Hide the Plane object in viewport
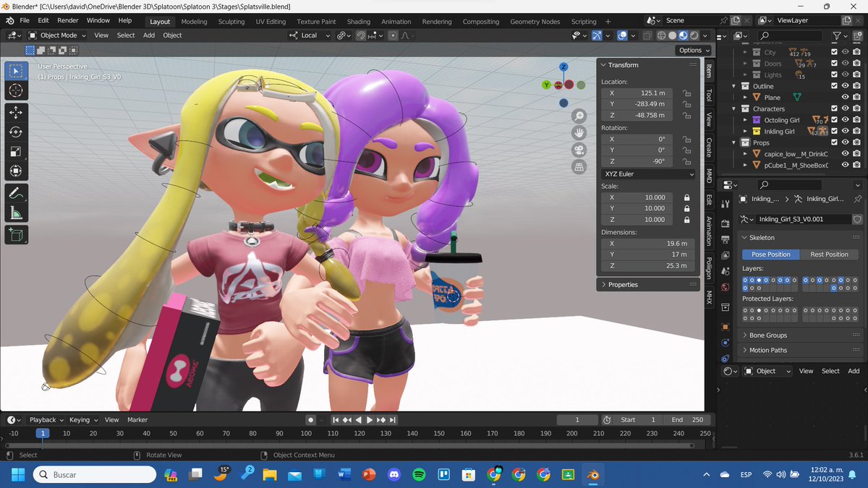 (846, 97)
